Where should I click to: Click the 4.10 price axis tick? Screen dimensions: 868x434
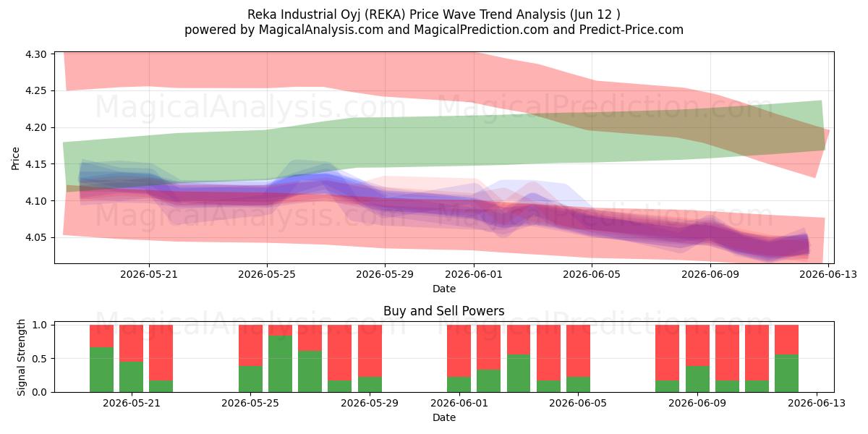coord(36,201)
